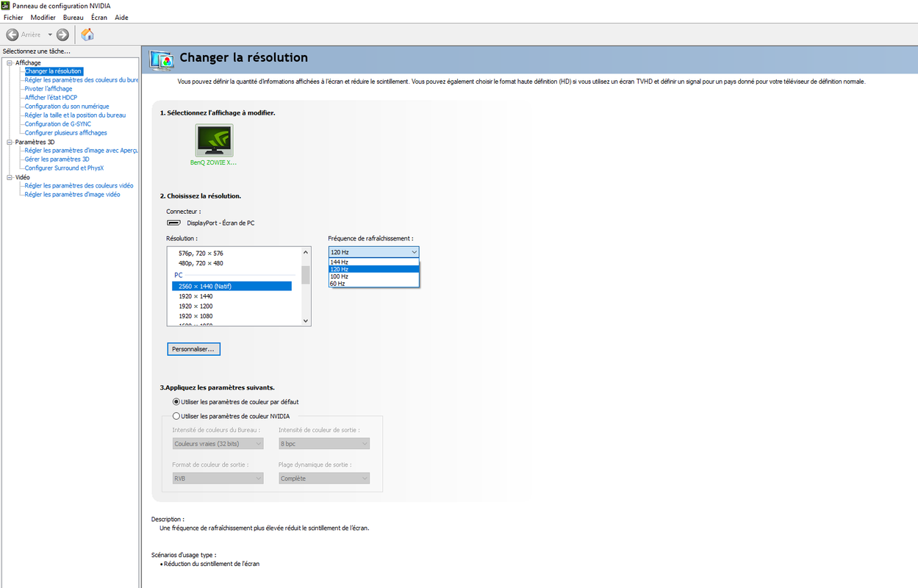Viewport: 918px width, 588px height.
Task: Open the Back history dropdown arrow
Action: click(50, 35)
